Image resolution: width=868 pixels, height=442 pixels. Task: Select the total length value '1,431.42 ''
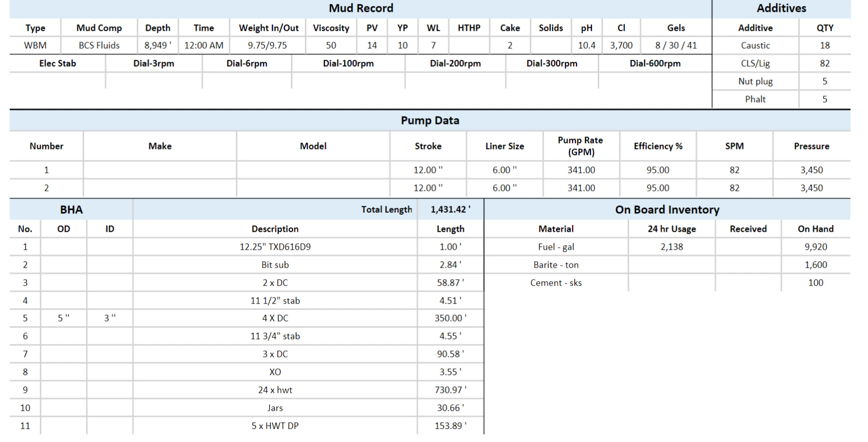450,210
